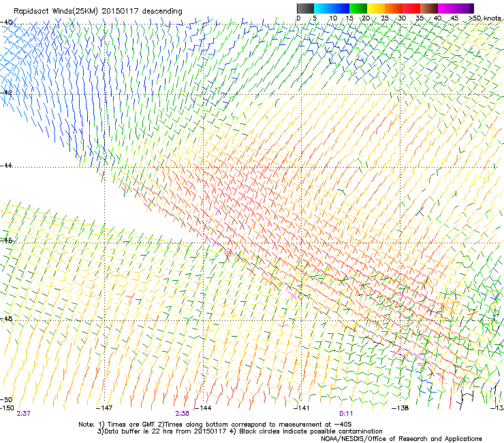
Task: Click the brown 35-40 knots color segment
Action: tap(429, 8)
